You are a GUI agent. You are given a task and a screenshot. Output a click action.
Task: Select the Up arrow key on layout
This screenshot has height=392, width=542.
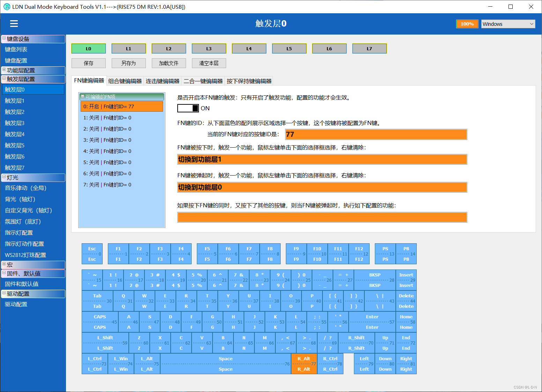[385, 343]
